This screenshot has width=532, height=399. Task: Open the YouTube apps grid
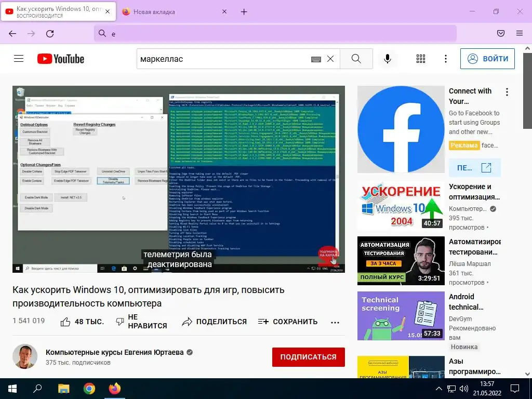[421, 59]
